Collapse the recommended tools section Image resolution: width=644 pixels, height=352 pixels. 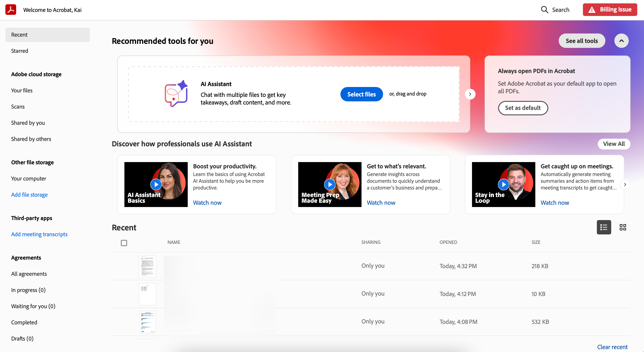coord(621,41)
